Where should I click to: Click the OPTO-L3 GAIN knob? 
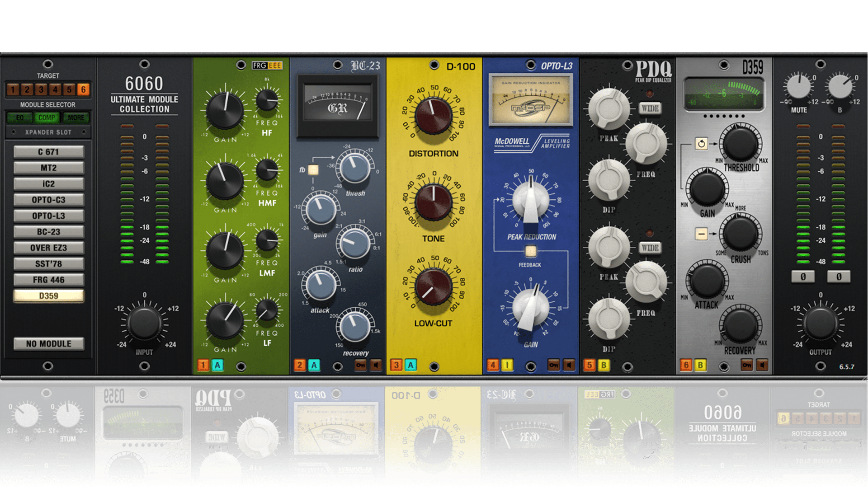click(531, 308)
